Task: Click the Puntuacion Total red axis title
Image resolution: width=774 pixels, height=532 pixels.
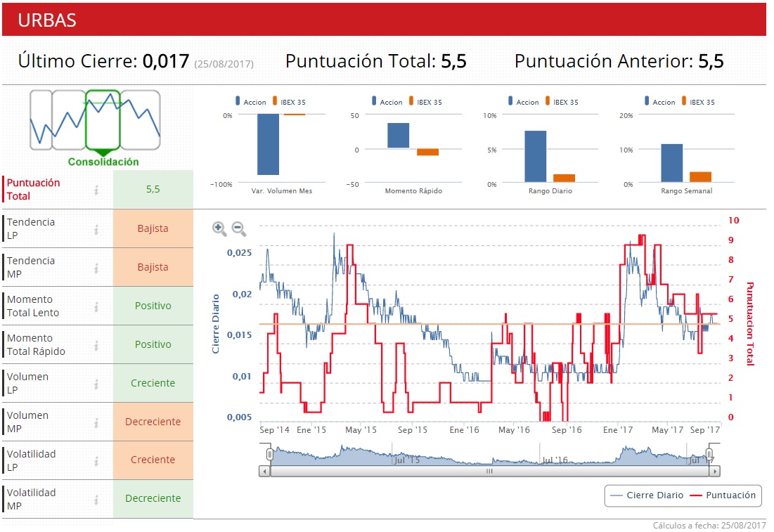Action: click(x=750, y=324)
